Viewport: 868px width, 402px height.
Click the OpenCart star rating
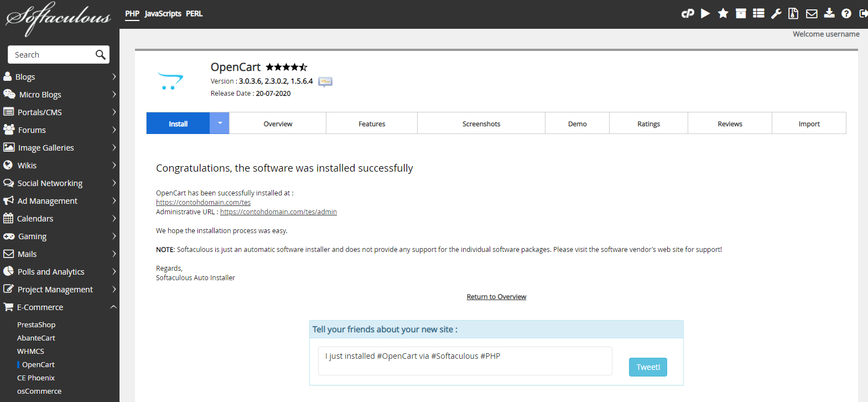coord(287,67)
